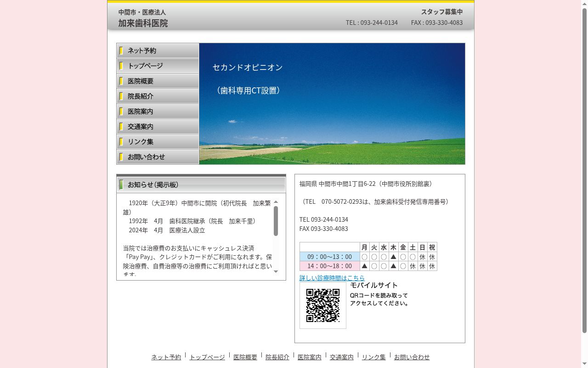Click the header TEL : 093-244-0134 text
The width and height of the screenshot is (588, 368).
point(372,23)
